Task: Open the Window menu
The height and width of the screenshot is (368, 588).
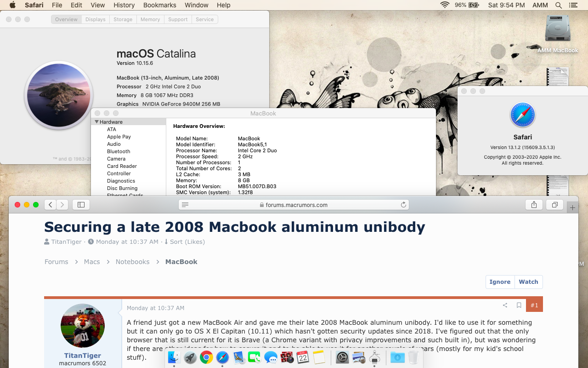Action: coord(197,5)
